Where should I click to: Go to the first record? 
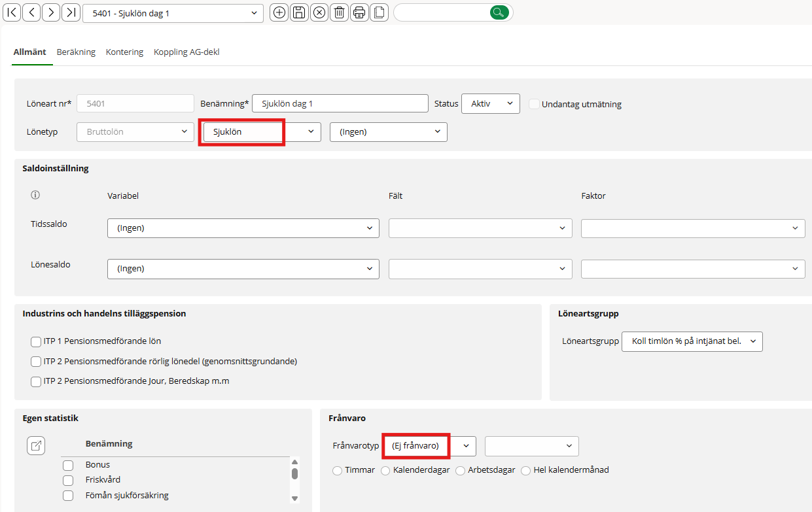(12, 12)
